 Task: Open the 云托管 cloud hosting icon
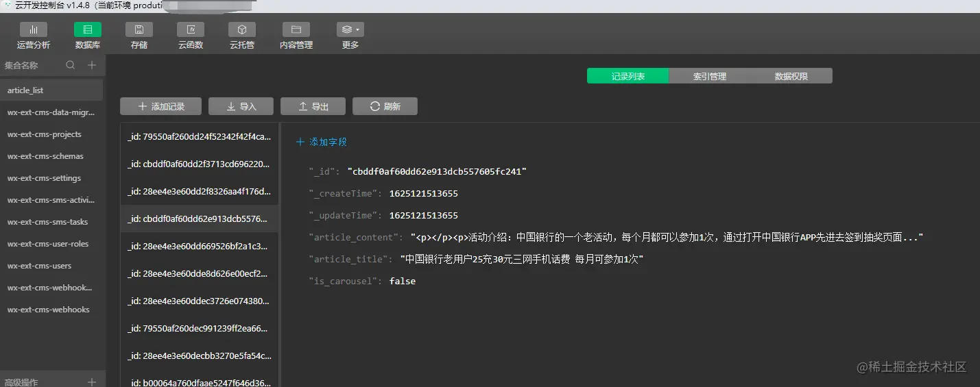(x=242, y=29)
